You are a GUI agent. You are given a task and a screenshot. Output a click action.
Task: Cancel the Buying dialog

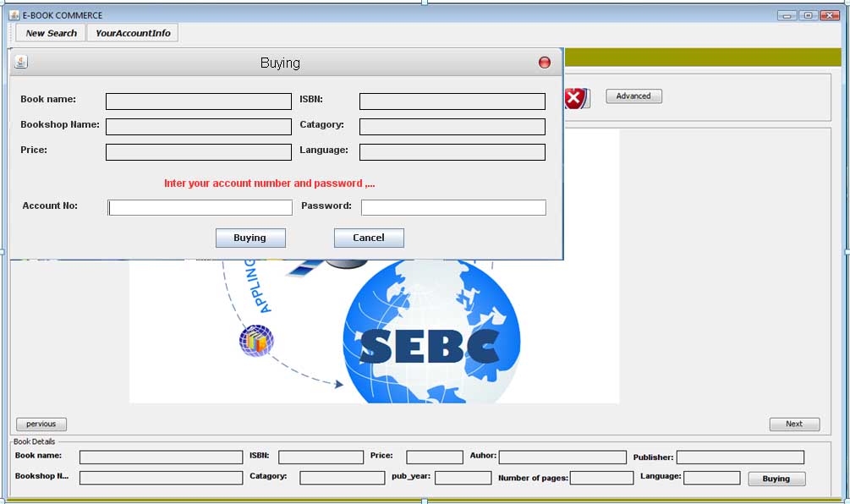(x=369, y=238)
